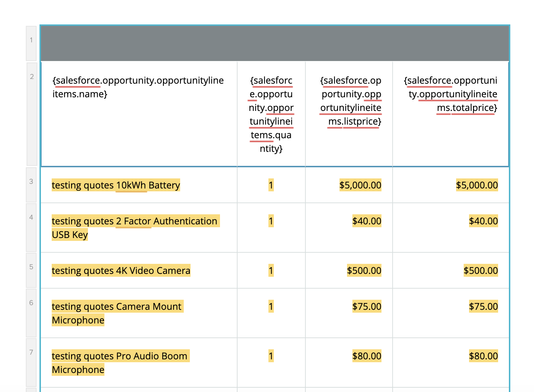The width and height of the screenshot is (534, 392).
Task: Click the gray header row of the table
Action: pos(275,43)
